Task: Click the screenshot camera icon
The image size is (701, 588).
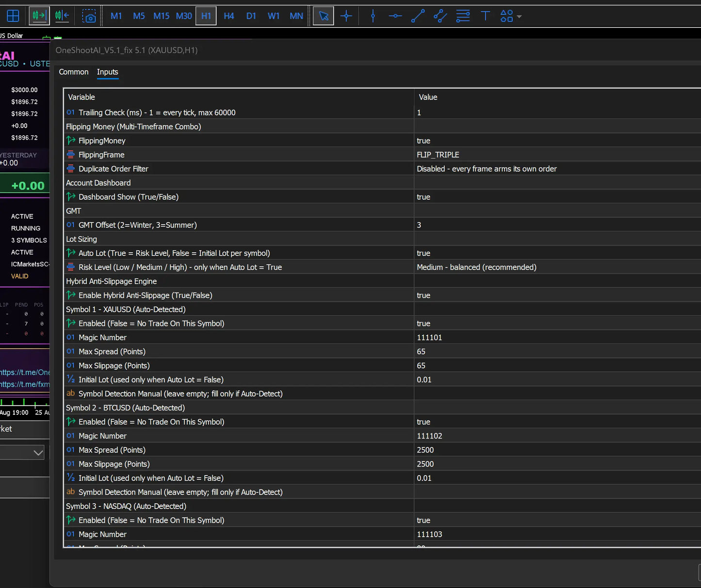Action: point(89,16)
